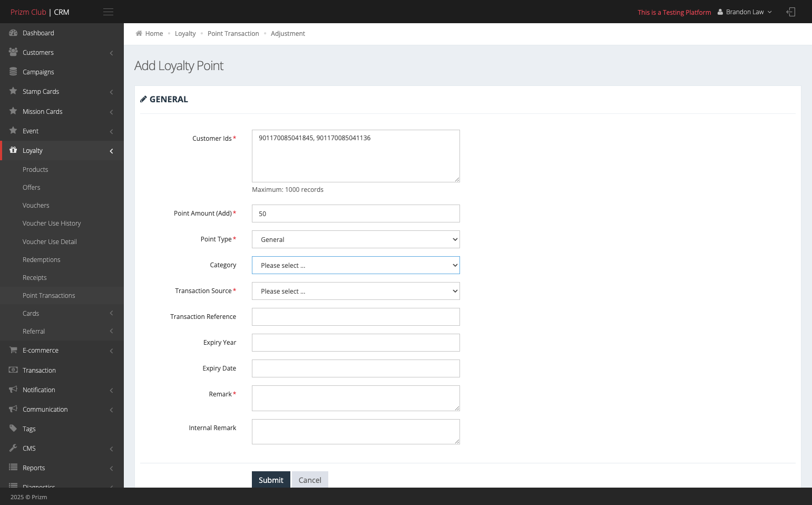Click the Remark text area

click(356, 398)
